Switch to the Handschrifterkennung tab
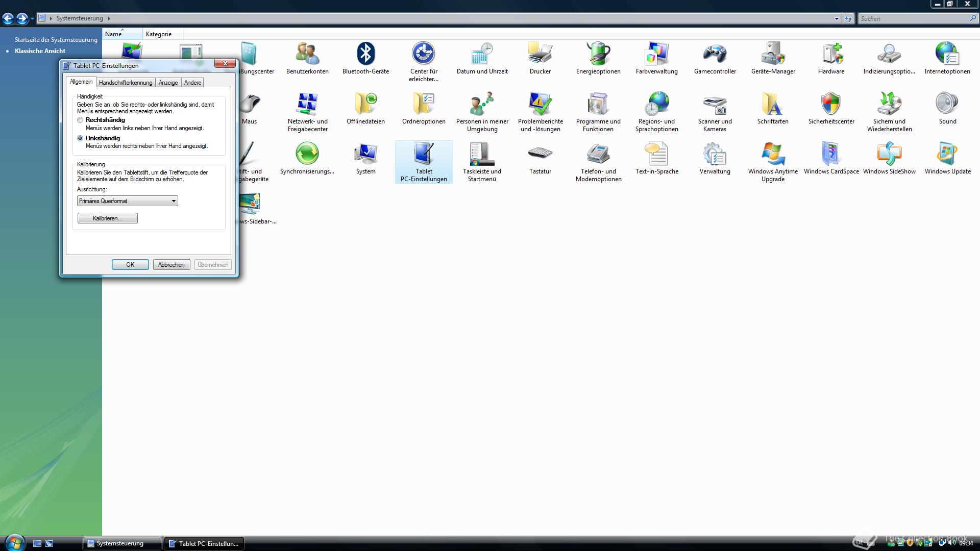The height and width of the screenshot is (551, 980). tap(126, 83)
